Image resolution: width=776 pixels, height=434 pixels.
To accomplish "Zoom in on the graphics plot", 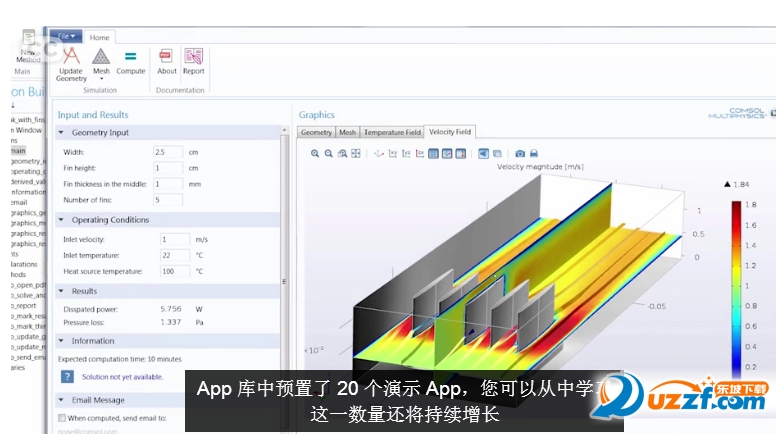I will (315, 153).
